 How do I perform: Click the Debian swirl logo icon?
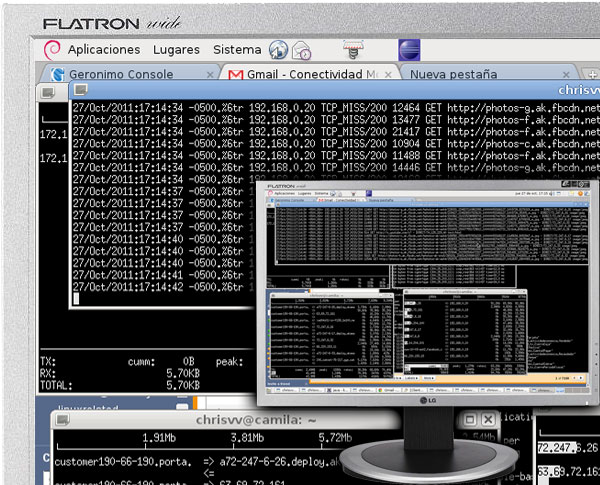52,49
